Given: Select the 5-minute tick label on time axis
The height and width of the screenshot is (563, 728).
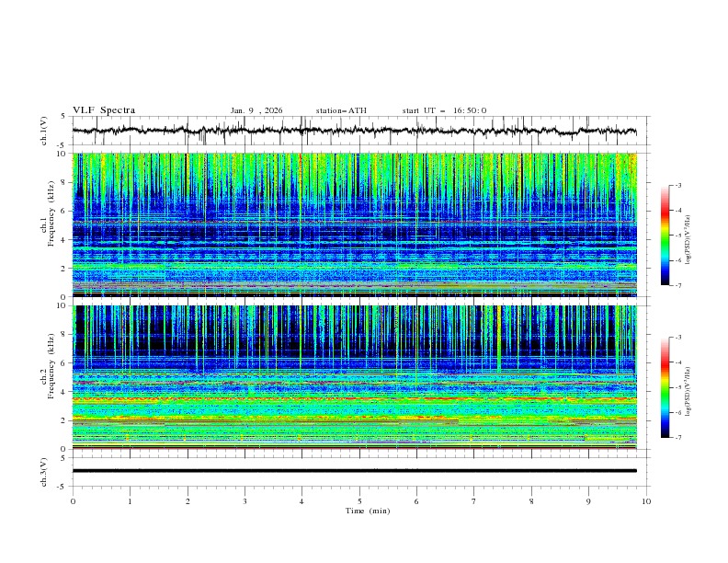Looking at the screenshot, I should [x=359, y=500].
